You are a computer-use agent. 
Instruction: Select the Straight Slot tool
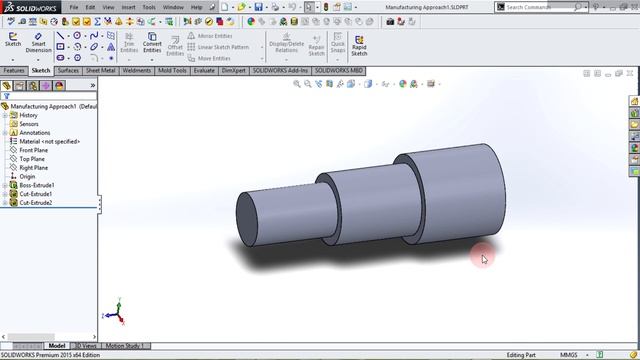click(60, 58)
